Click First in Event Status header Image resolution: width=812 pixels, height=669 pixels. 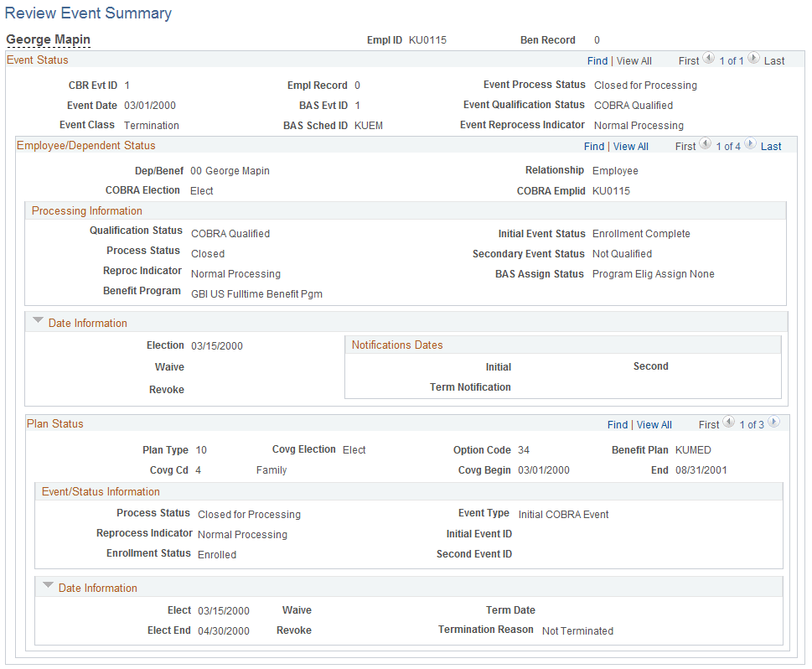coord(689,61)
